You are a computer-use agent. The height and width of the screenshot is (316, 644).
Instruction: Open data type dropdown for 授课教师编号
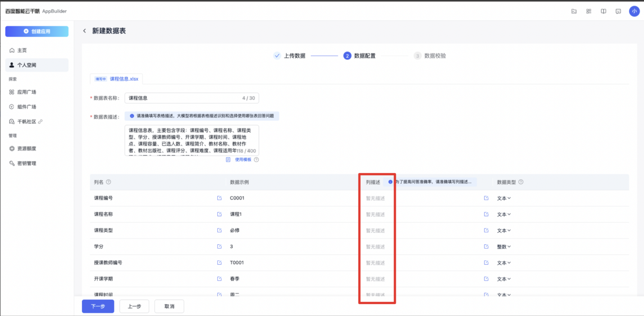(x=504, y=263)
